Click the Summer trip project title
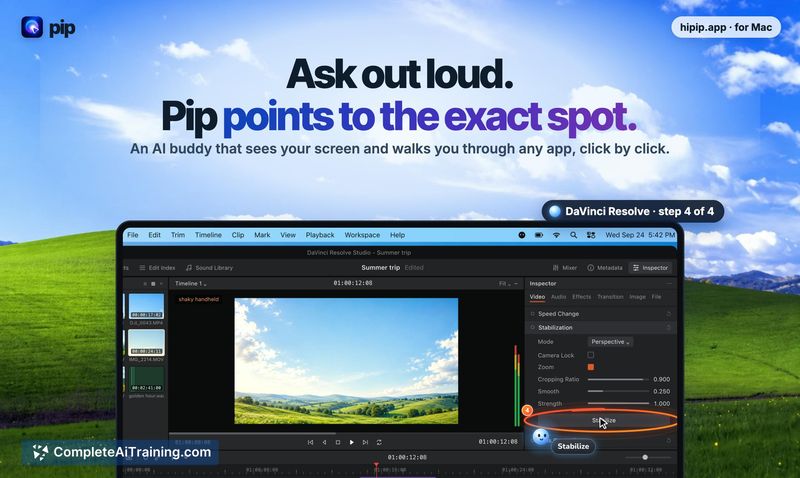The height and width of the screenshot is (478, 800). point(381,268)
